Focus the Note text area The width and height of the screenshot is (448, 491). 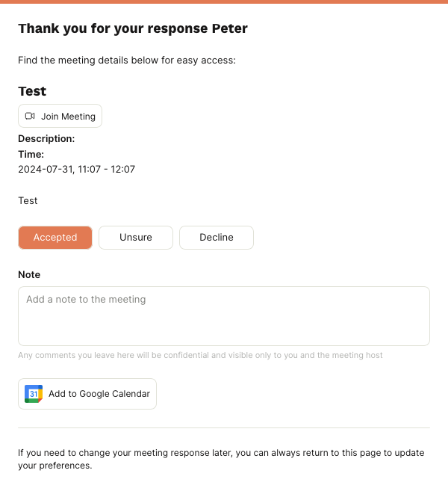tap(224, 316)
